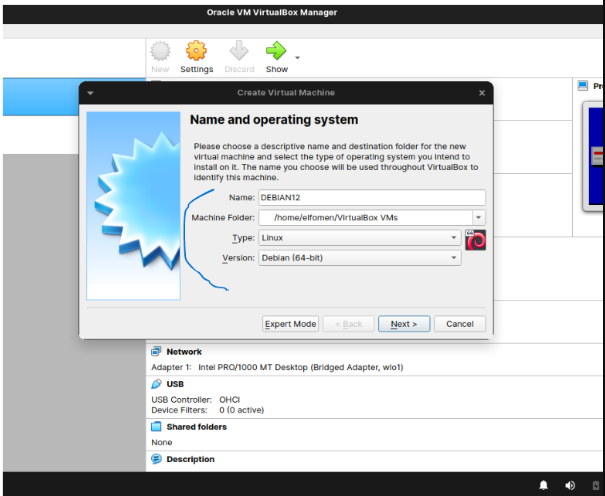Click Device Filters 0 (0 active) text

click(x=208, y=410)
